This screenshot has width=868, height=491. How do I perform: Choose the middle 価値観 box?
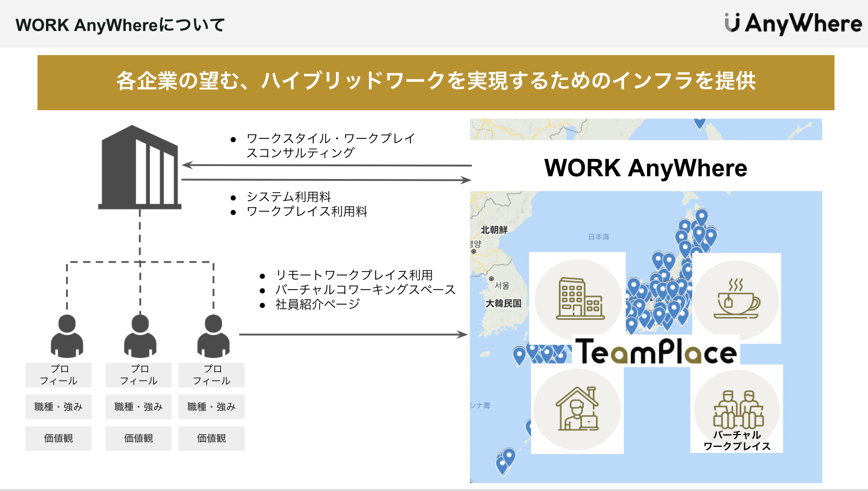point(138,438)
